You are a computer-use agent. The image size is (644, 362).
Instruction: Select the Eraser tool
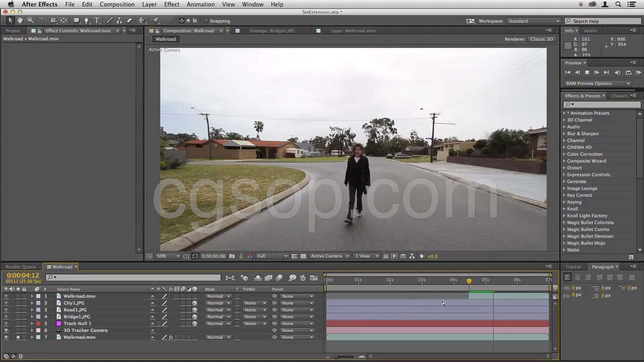coord(129,21)
